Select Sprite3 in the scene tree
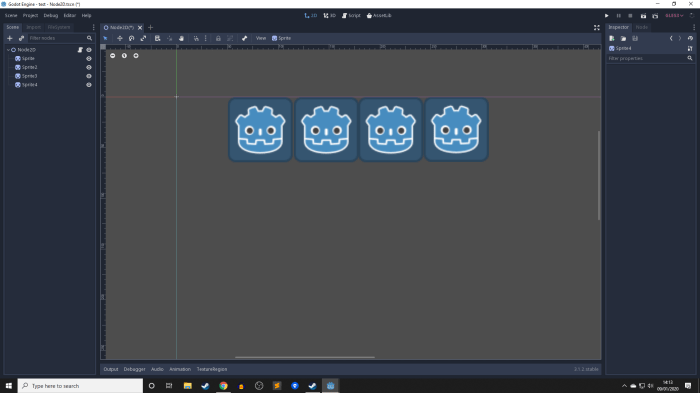 tap(29, 76)
